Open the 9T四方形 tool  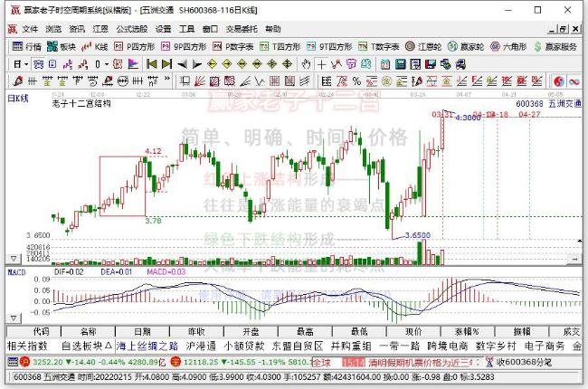click(329, 46)
